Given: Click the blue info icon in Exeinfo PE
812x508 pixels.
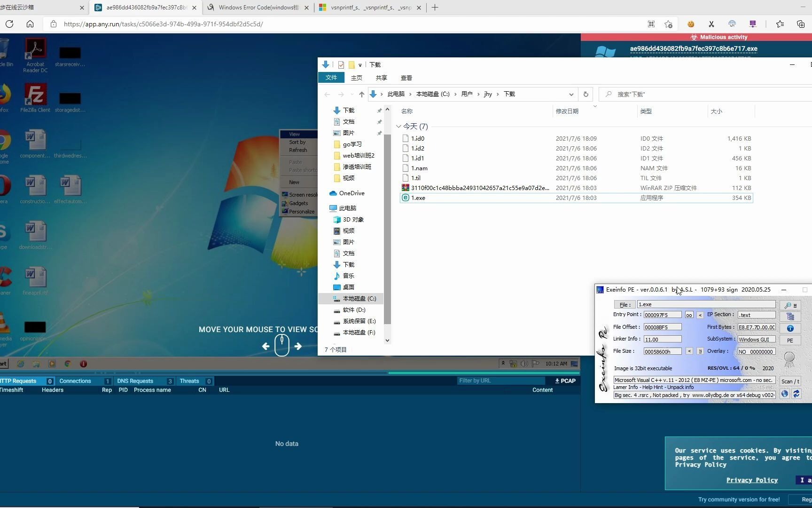Looking at the screenshot, I should [790, 328].
